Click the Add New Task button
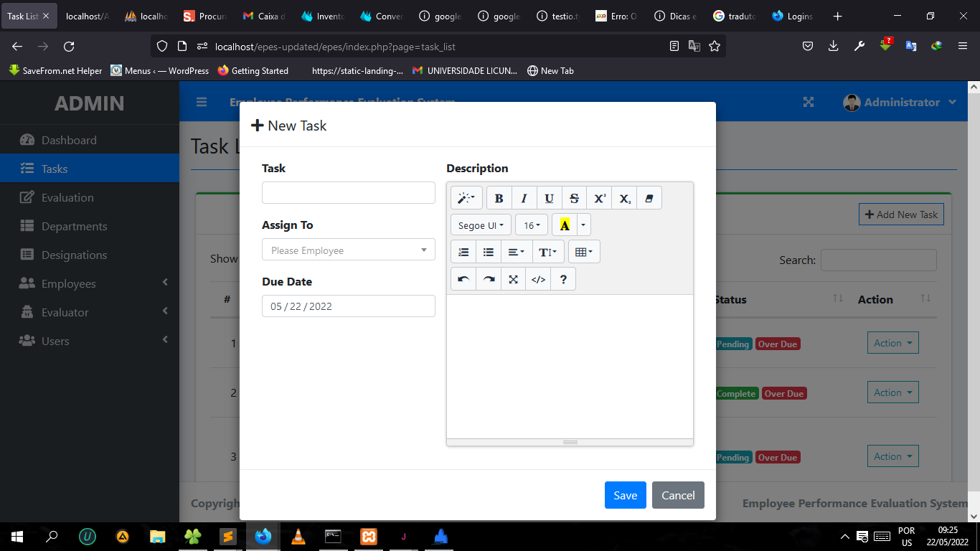The width and height of the screenshot is (980, 551). point(901,215)
